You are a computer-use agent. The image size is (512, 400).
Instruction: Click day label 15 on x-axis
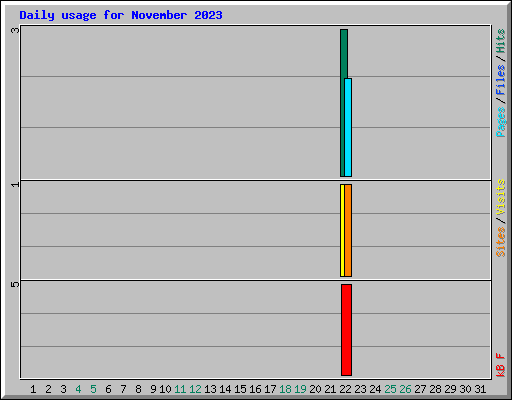coord(240,389)
